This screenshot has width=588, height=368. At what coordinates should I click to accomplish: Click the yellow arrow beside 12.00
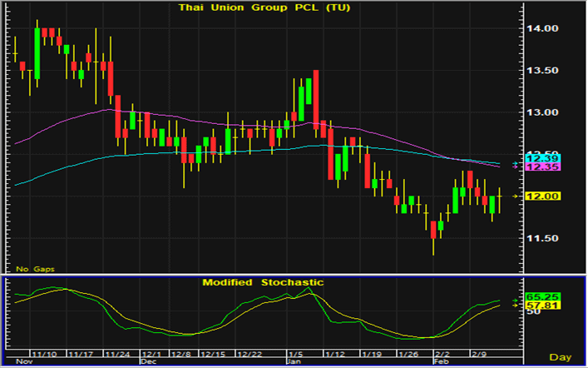click(x=516, y=196)
